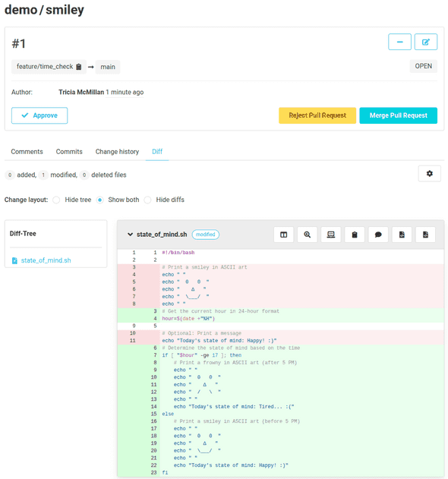This screenshot has height=479, width=448.
Task: Select the Show both layout option
Action: click(x=100, y=200)
